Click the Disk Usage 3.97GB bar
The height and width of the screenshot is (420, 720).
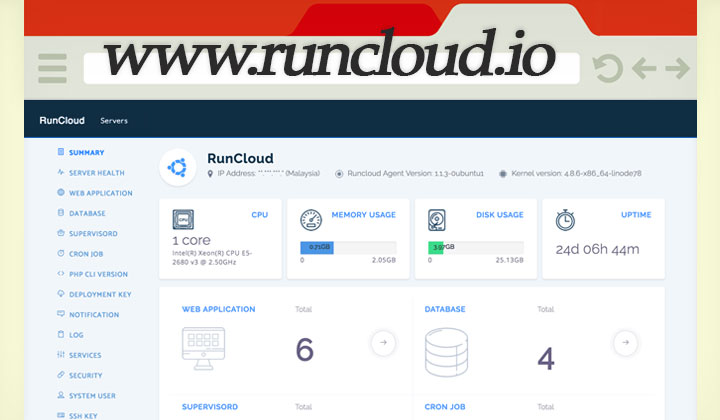tap(436, 247)
